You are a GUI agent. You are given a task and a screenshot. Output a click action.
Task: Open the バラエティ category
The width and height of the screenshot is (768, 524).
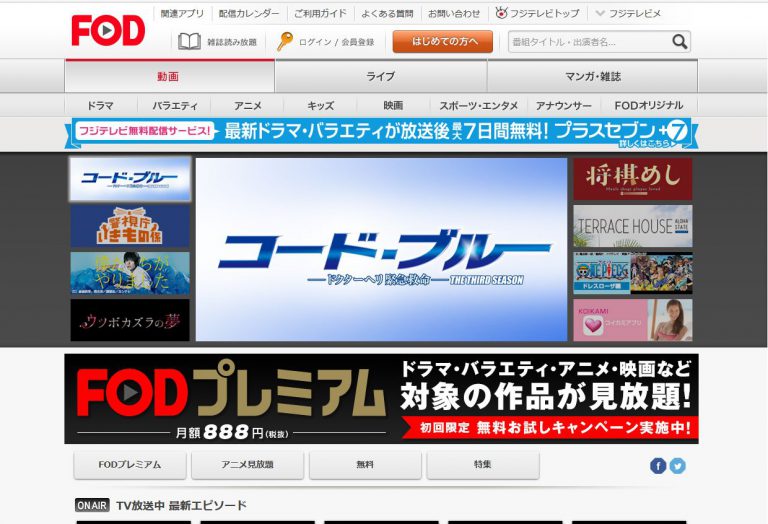pos(174,105)
